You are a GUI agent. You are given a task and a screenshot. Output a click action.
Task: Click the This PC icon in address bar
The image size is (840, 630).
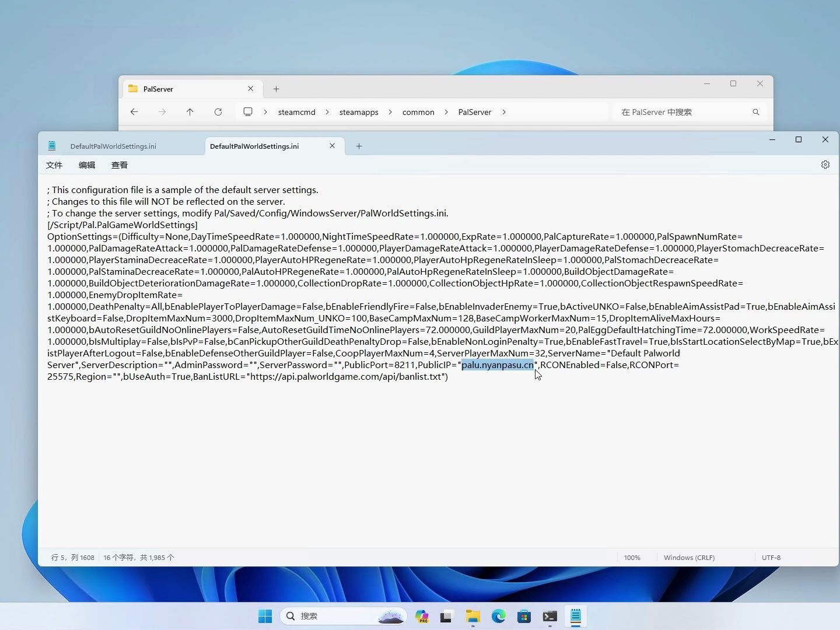pyautogui.click(x=248, y=112)
